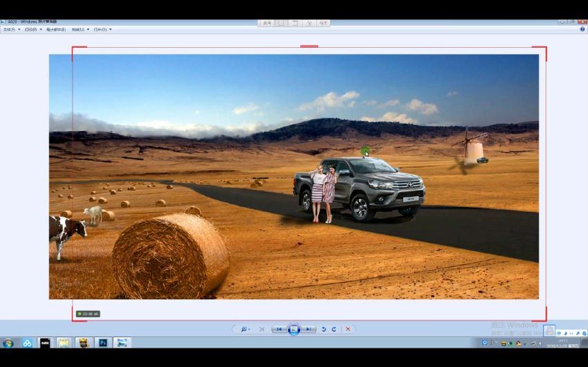Click the blue circle tray icon
Image resolution: width=588 pixels, height=367 pixels.
tap(484, 343)
